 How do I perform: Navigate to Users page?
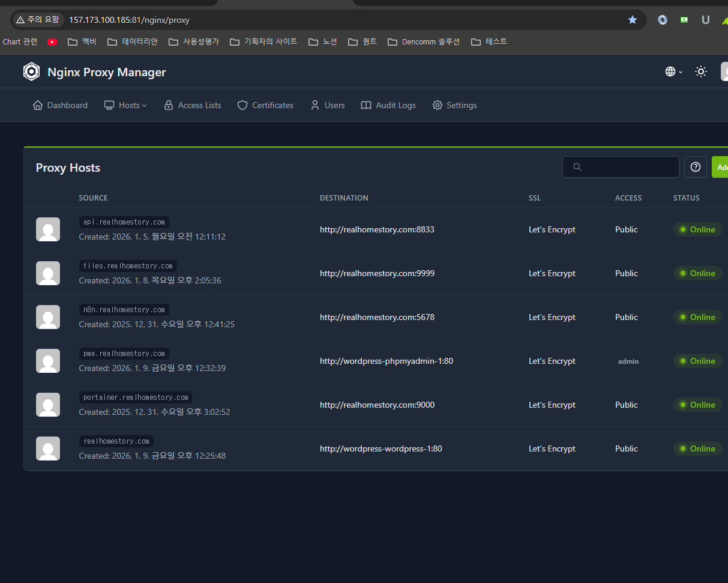pyautogui.click(x=328, y=105)
